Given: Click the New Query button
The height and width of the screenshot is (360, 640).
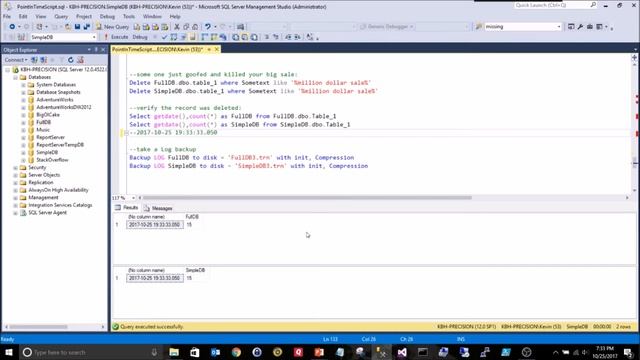Looking at the screenshot, I should coord(112,27).
